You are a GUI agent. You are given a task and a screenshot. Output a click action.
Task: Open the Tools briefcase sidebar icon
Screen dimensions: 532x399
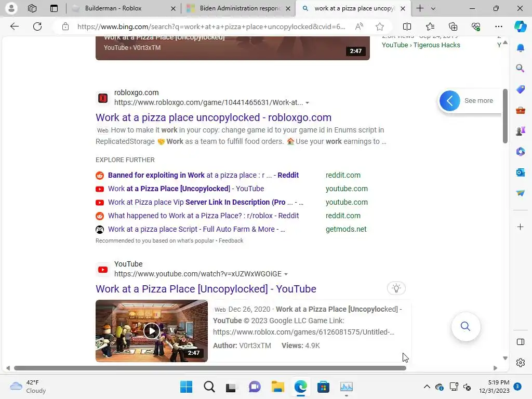(x=521, y=110)
